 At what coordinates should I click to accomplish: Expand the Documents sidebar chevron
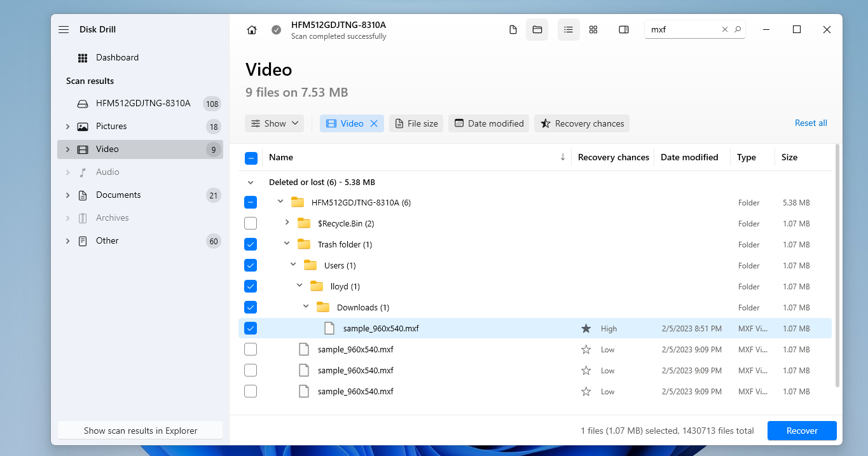67,195
